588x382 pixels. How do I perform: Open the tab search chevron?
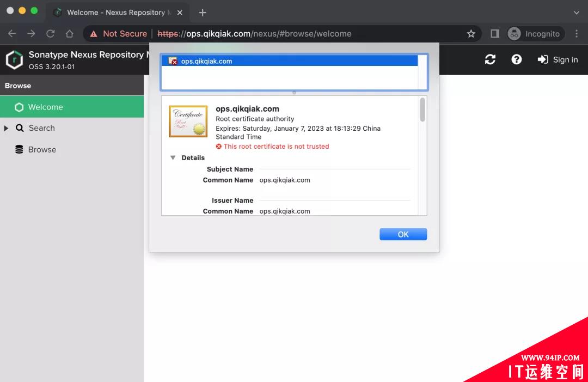click(x=577, y=13)
